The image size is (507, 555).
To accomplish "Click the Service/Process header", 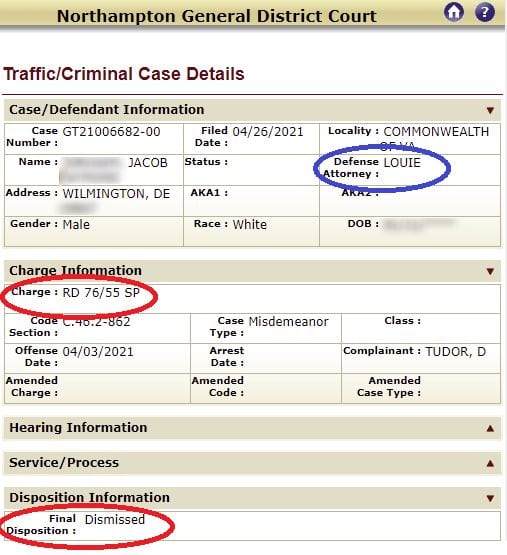I will [252, 463].
